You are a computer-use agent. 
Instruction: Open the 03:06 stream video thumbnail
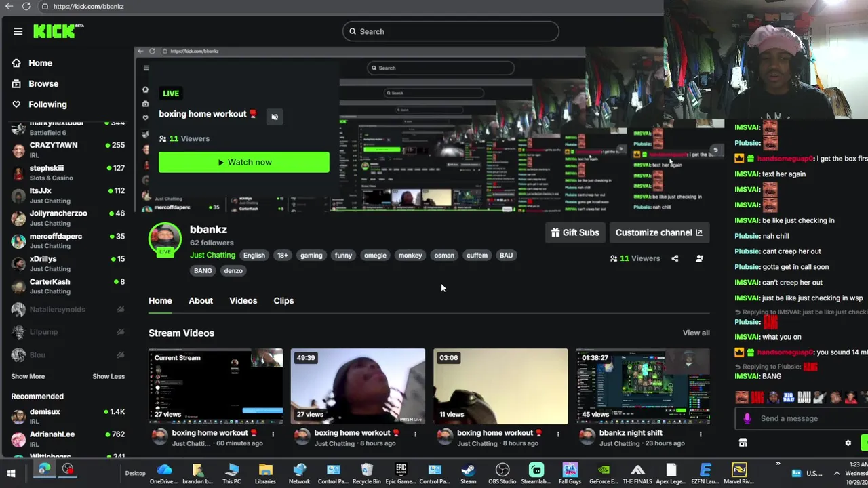pyautogui.click(x=500, y=386)
